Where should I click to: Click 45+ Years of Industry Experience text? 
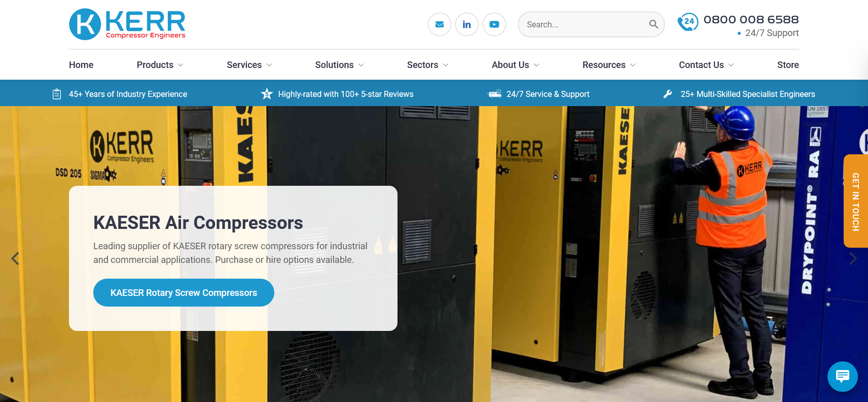click(x=128, y=94)
